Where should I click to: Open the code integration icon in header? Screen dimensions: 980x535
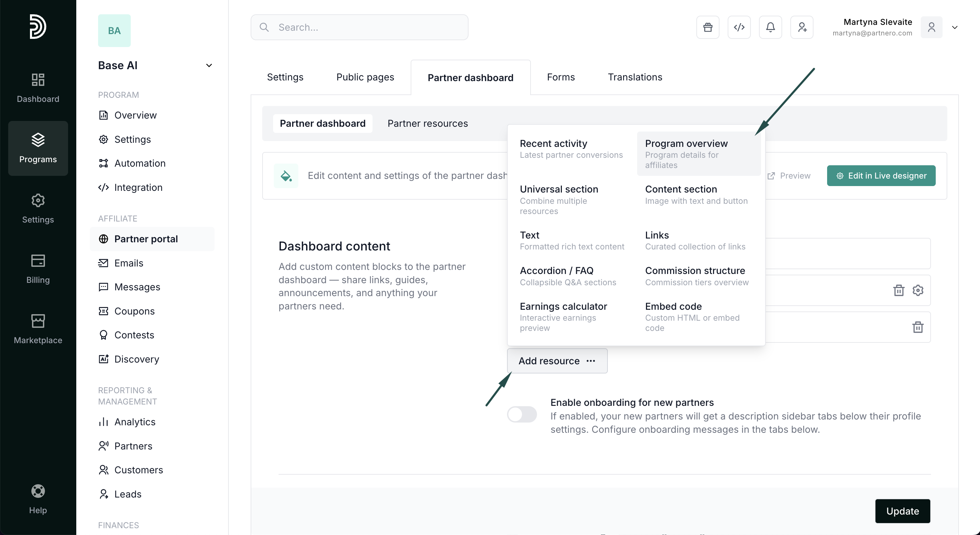point(739,27)
